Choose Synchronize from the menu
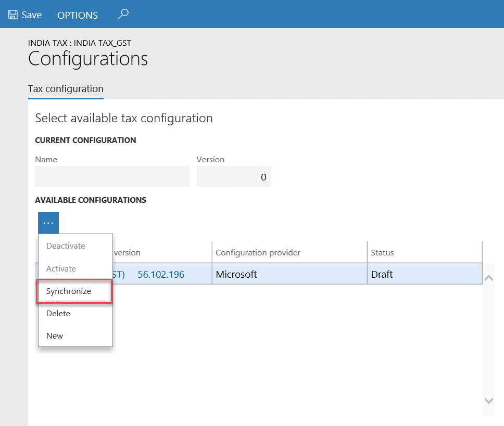The height and width of the screenshot is (426, 504). 74,291
